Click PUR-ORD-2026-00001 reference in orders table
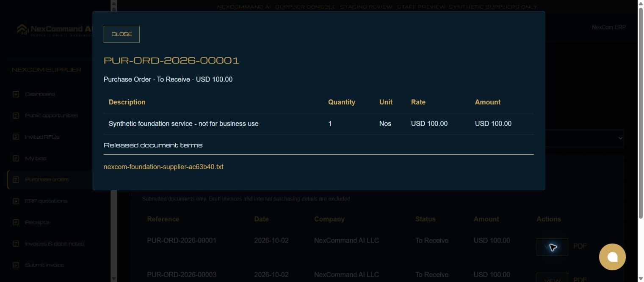This screenshot has height=282, width=644. click(x=182, y=240)
